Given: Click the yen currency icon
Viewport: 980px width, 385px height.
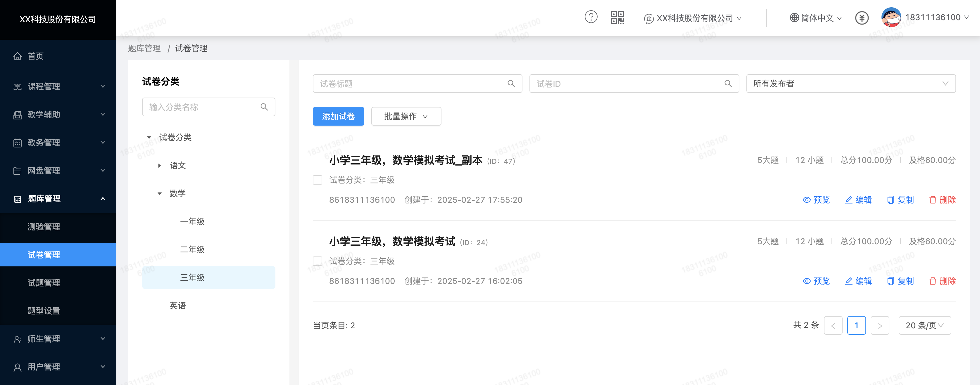Looking at the screenshot, I should click(862, 18).
